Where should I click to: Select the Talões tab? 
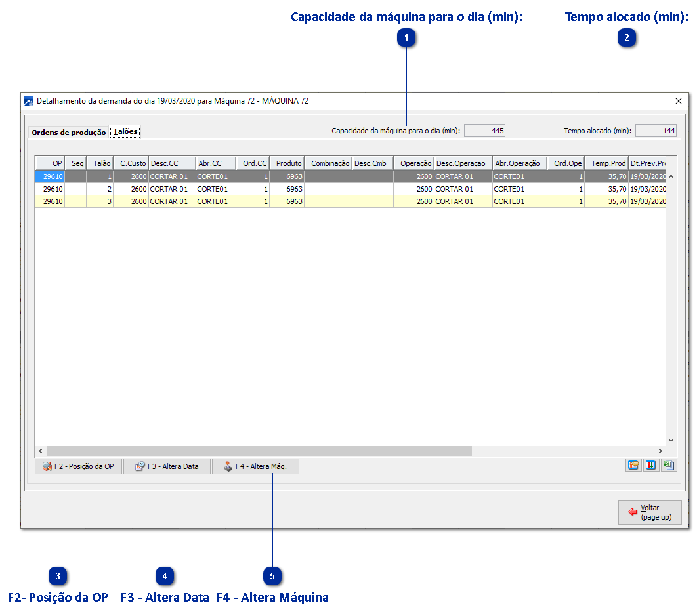point(125,131)
